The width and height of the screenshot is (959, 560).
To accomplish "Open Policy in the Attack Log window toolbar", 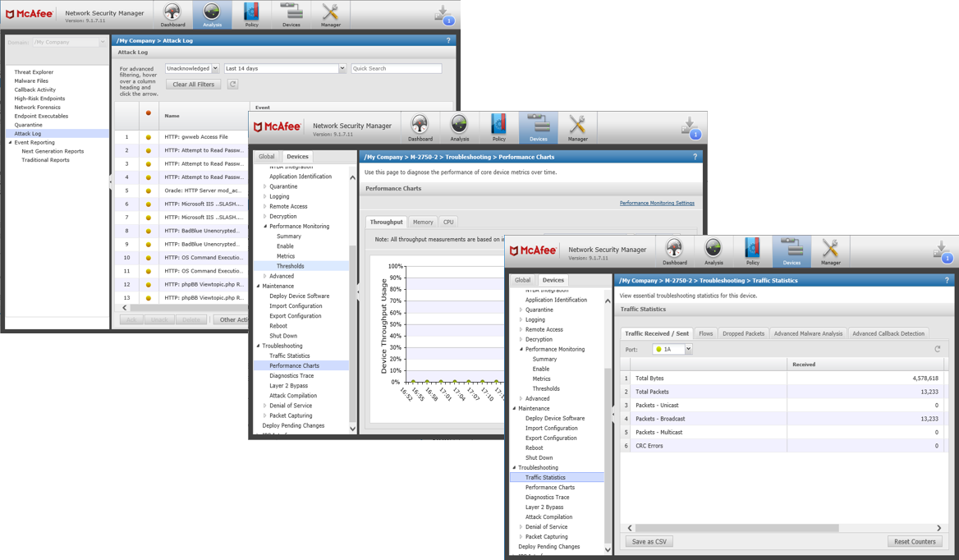I will (251, 15).
